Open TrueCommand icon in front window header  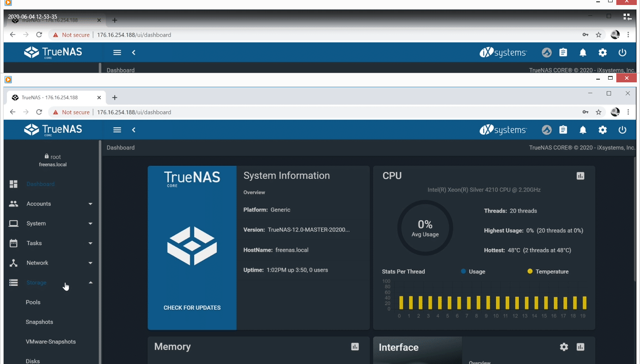(x=547, y=130)
